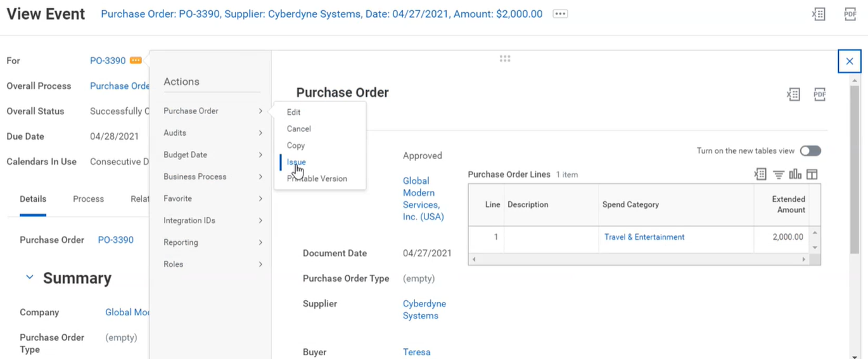The image size is (868, 359).
Task: Click the chart icon above the lines table
Action: [x=795, y=174]
